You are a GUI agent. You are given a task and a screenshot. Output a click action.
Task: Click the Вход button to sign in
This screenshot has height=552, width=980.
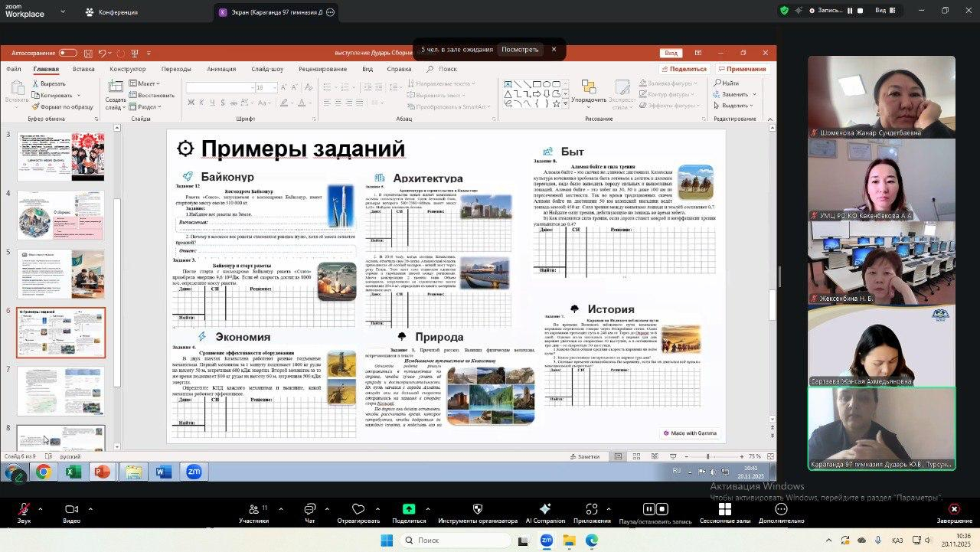pyautogui.click(x=671, y=52)
